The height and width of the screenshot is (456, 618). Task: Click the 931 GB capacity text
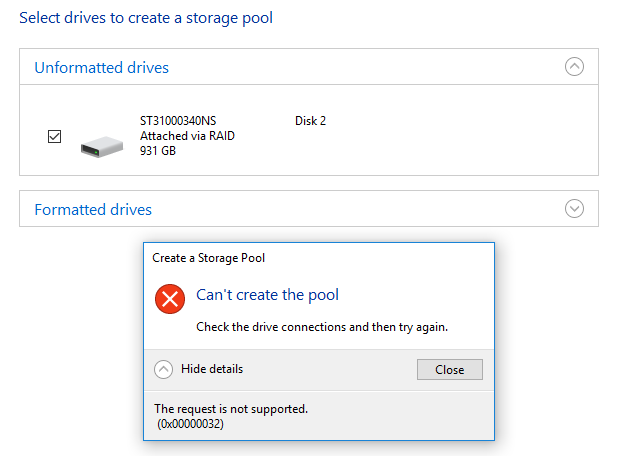pyautogui.click(x=158, y=151)
